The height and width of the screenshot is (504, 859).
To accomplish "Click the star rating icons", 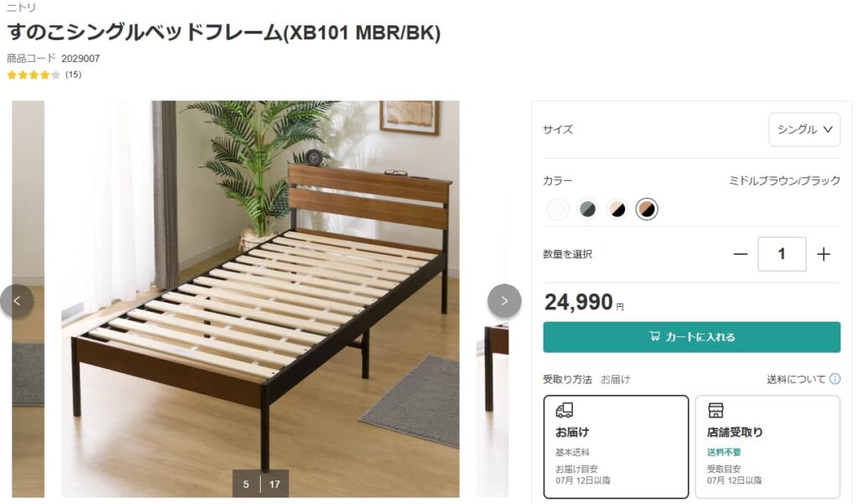I will (34, 75).
